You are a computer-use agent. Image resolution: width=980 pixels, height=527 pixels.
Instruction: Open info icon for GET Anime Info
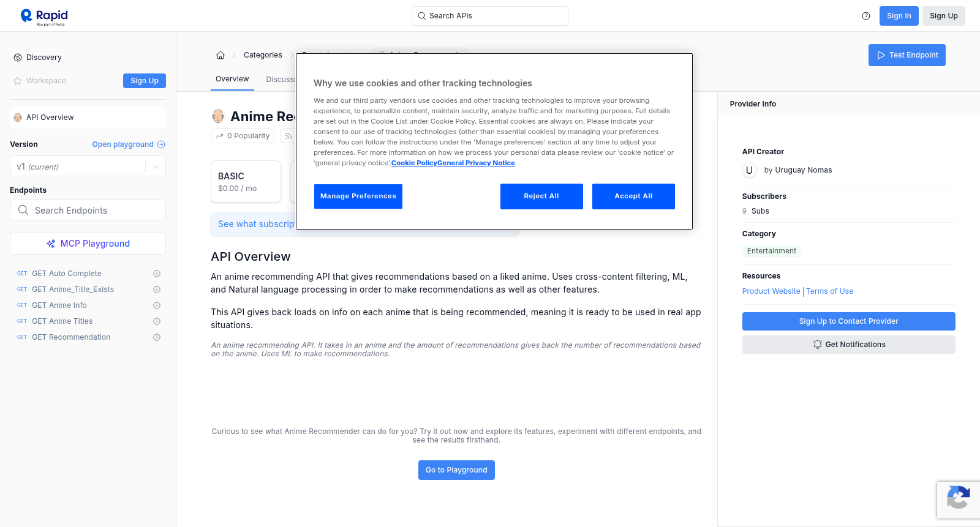click(157, 305)
